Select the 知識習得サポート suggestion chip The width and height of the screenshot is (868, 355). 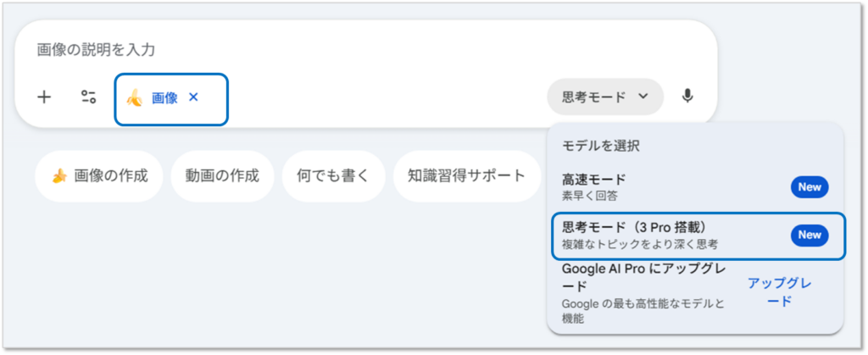point(466,176)
